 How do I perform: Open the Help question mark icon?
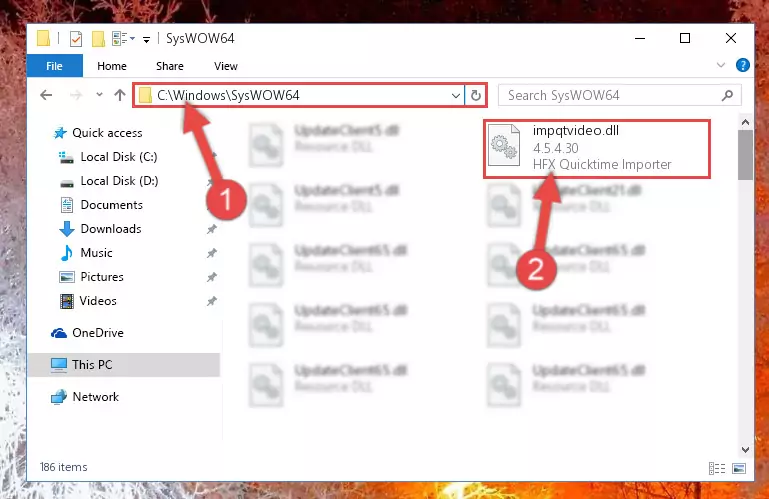[743, 65]
